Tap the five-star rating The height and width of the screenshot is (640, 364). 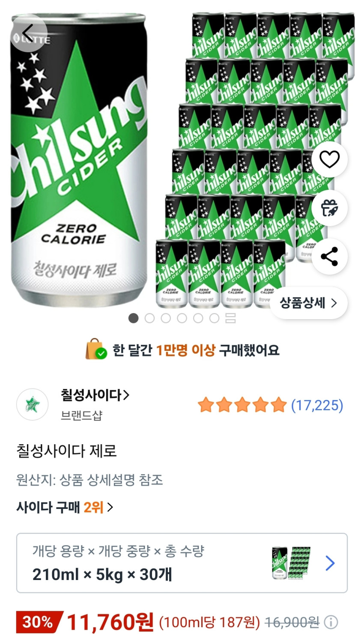(x=242, y=405)
